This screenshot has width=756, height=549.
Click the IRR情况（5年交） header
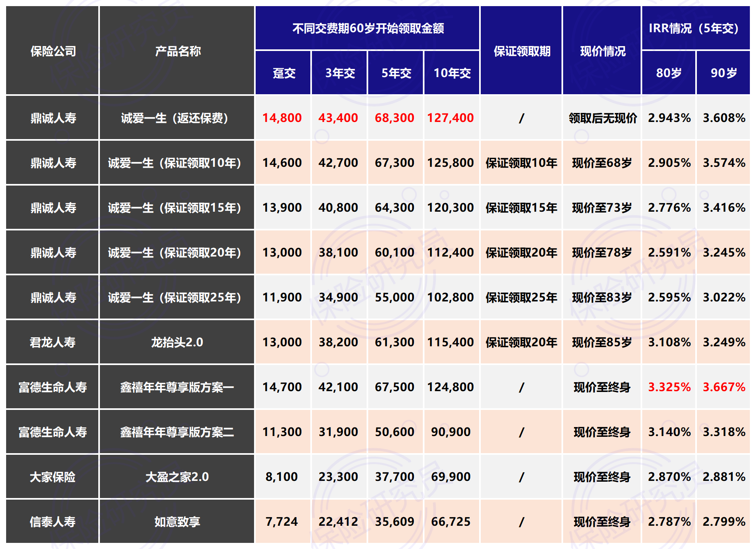coord(696,28)
